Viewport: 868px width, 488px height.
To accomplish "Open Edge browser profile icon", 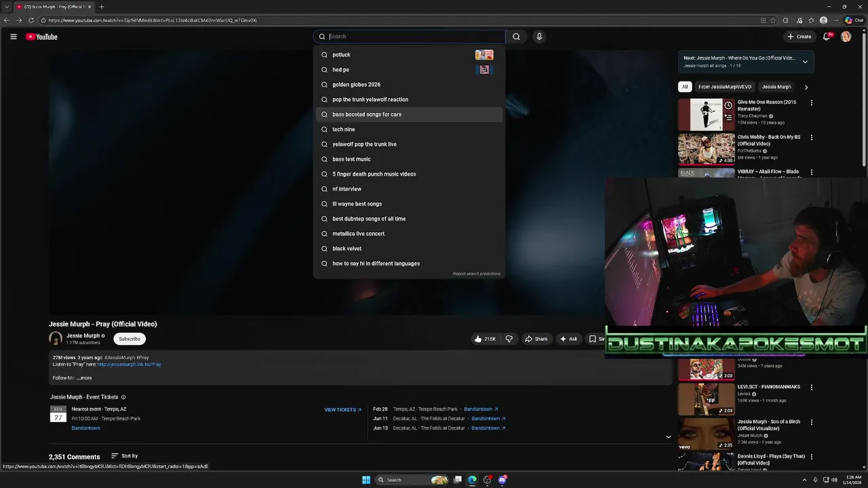I will coord(823,20).
